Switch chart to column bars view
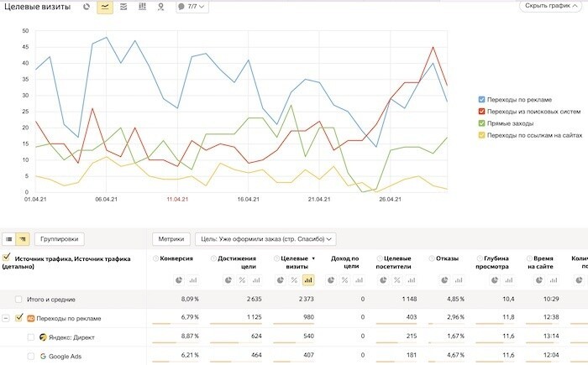This screenshot has width=588, height=365. point(142,7)
